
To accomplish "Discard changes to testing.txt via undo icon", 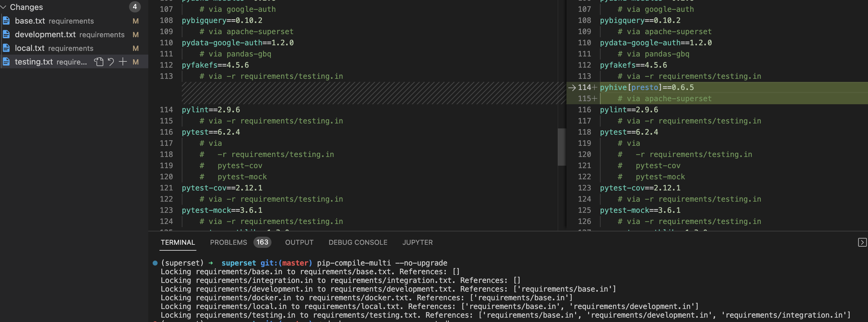I will pyautogui.click(x=111, y=62).
